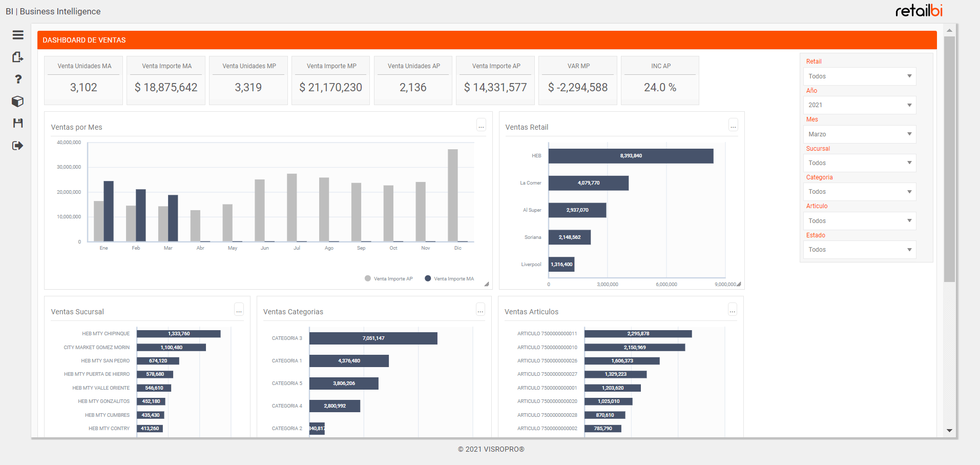Open the Mes dropdown showing Marzo

pos(859,134)
